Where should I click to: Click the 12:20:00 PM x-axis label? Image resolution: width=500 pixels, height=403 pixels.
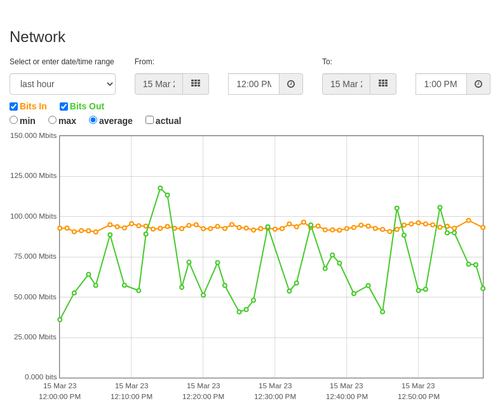tap(203, 397)
